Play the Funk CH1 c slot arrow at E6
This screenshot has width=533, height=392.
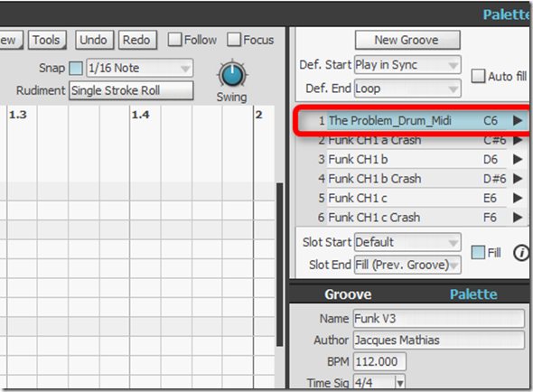pyautogui.click(x=518, y=198)
